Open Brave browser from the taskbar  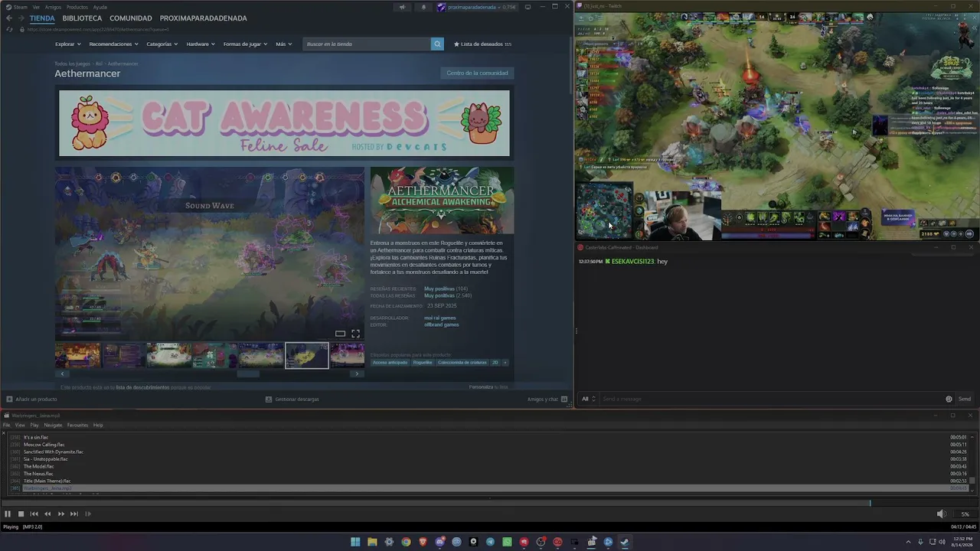coord(423,542)
